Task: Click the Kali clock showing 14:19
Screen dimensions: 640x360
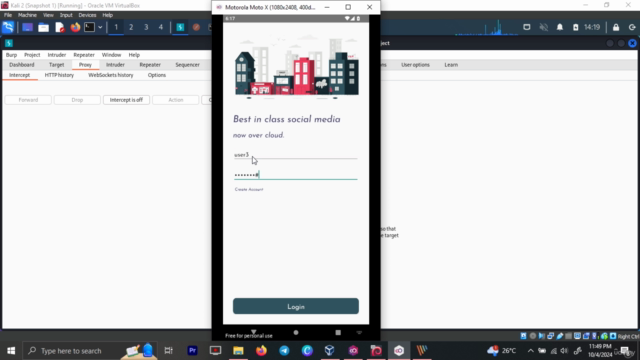Action: [x=592, y=27]
